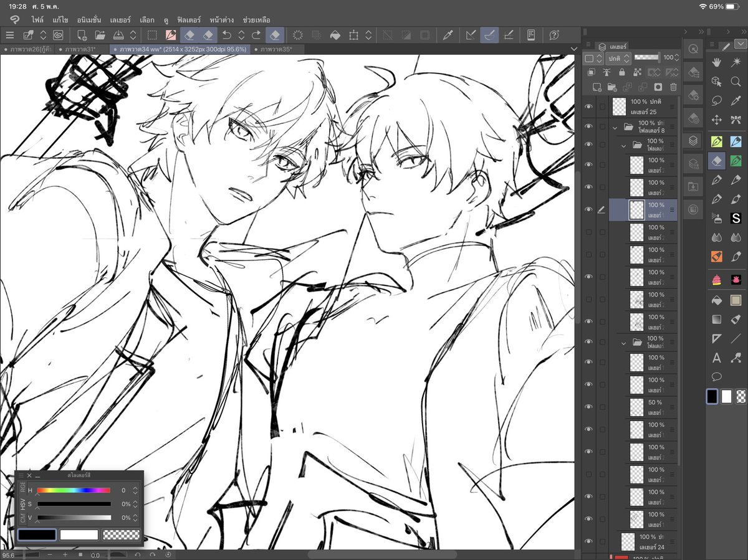Collapse the subfolder directly under โฟลเดอร์ 8

pos(623,145)
